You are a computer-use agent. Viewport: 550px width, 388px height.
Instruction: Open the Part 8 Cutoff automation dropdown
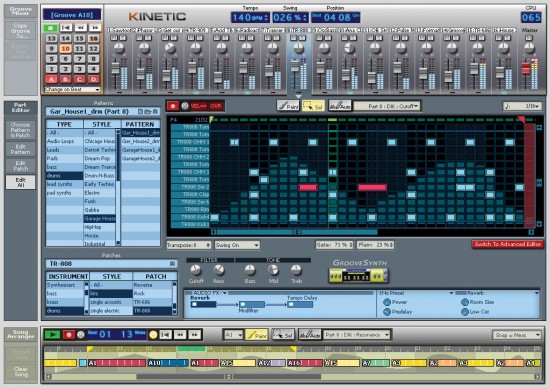(387, 106)
